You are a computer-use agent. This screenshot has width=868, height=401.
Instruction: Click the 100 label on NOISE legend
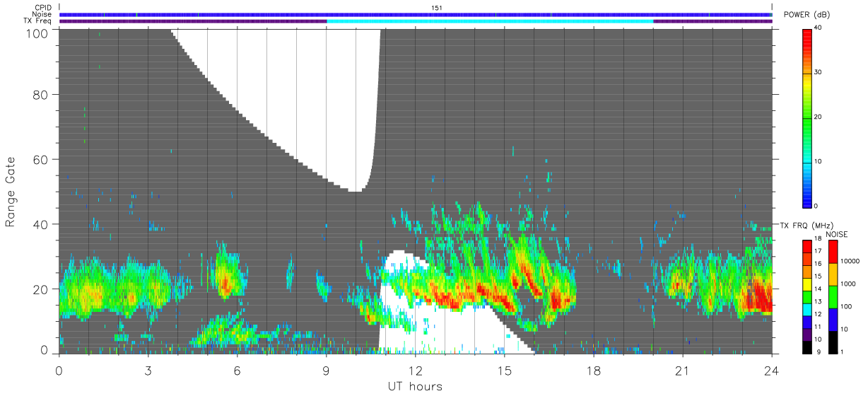[x=848, y=306]
